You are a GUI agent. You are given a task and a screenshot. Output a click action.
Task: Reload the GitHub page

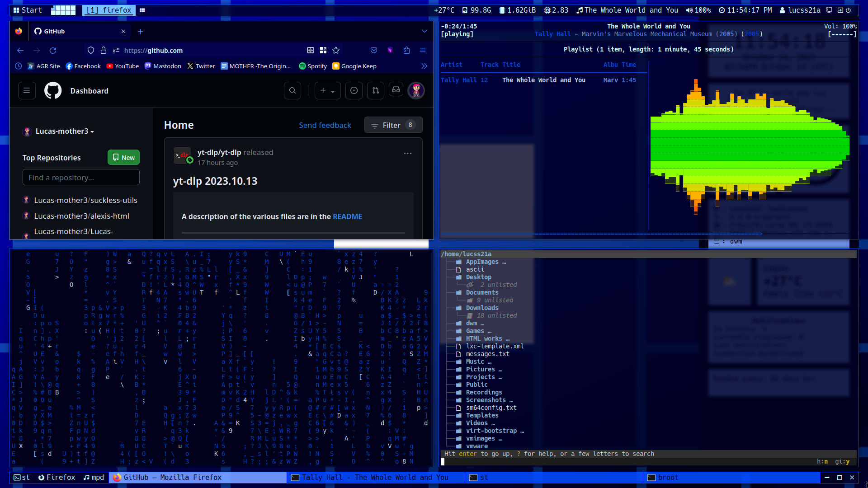(x=53, y=51)
